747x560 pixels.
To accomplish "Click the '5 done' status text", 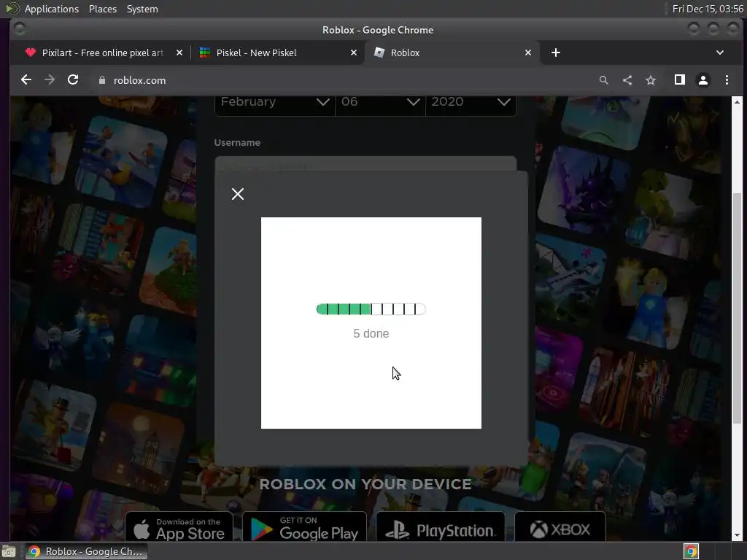I will coord(371,333).
